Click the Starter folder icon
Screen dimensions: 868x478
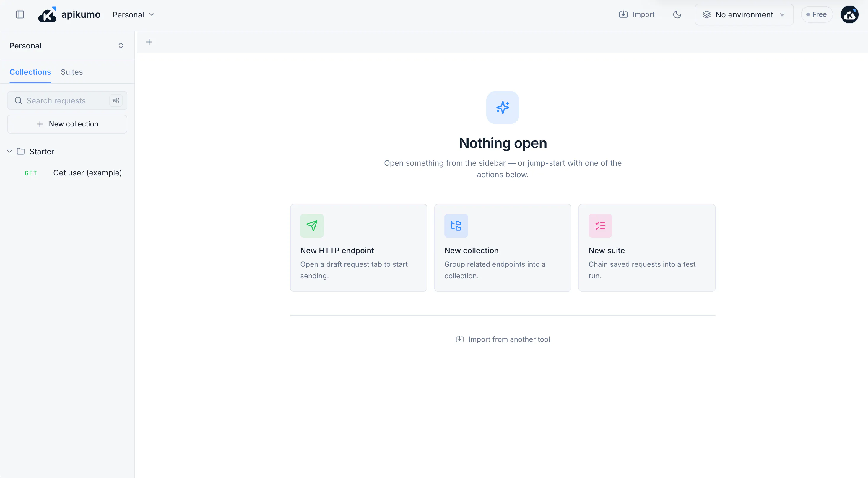(x=21, y=151)
